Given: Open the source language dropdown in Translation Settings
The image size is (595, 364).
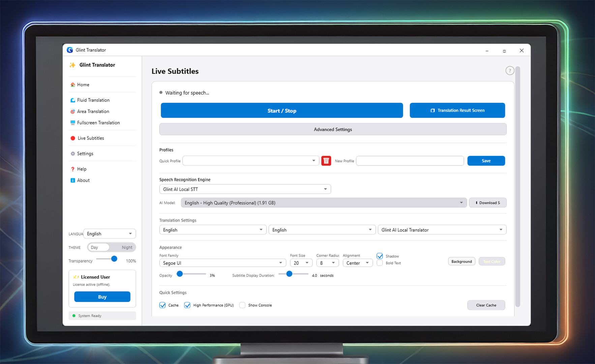Looking at the screenshot, I should 213,230.
